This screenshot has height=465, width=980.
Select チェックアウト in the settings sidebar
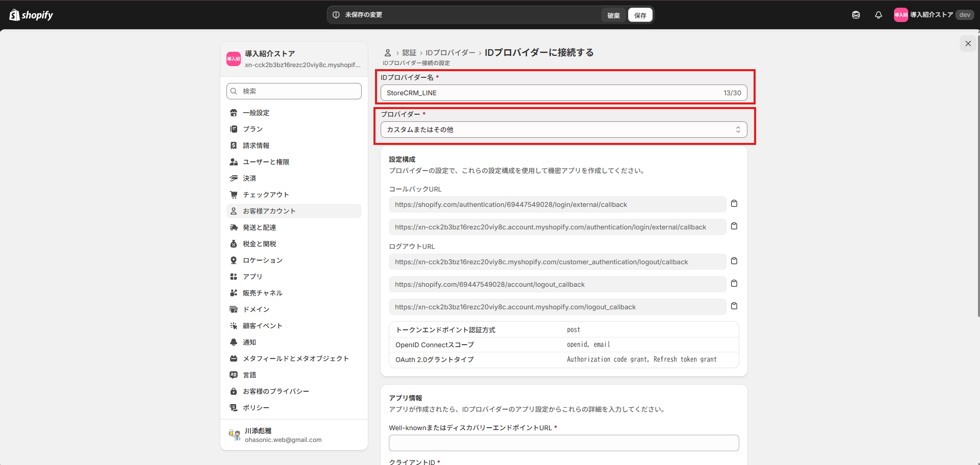265,195
